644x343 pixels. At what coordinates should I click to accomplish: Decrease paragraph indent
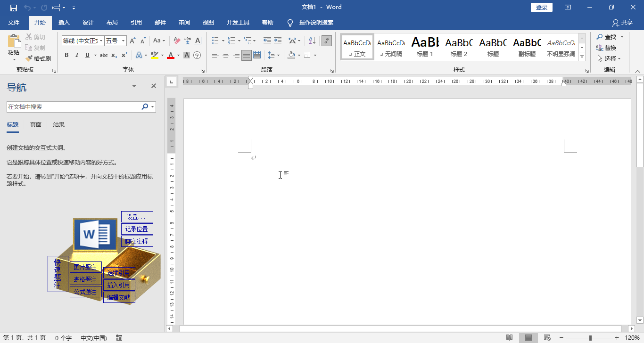click(267, 41)
